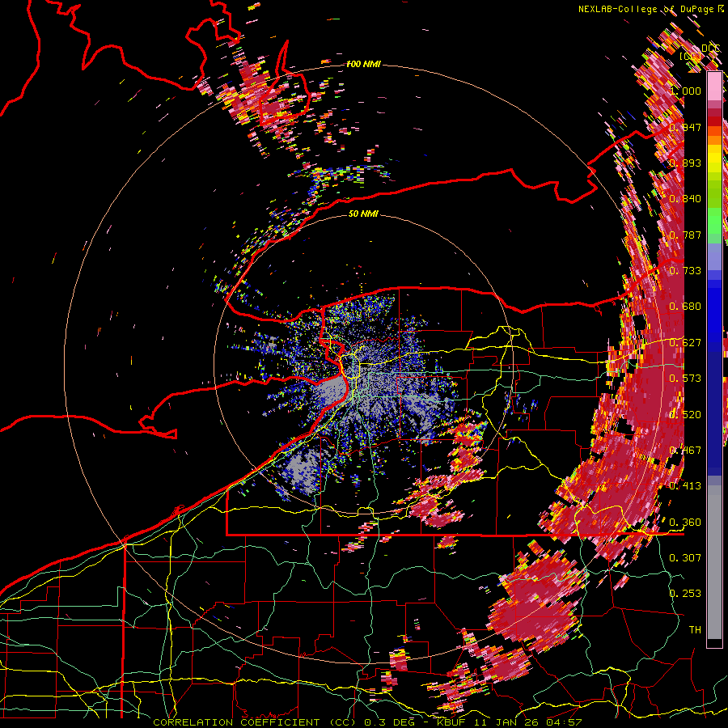The image size is (728, 728).
Task: Click the 0.840 scale value
Action: pyautogui.click(x=685, y=199)
